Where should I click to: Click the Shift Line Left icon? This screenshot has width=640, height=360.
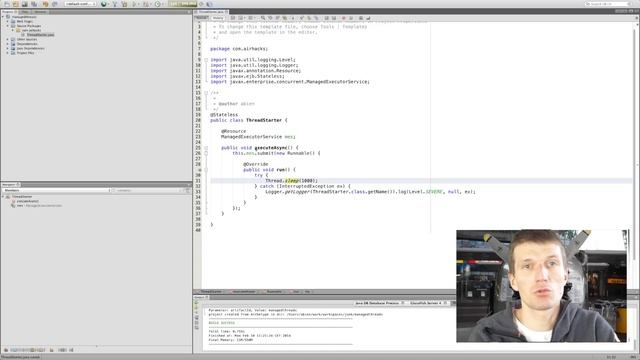click(326, 18)
